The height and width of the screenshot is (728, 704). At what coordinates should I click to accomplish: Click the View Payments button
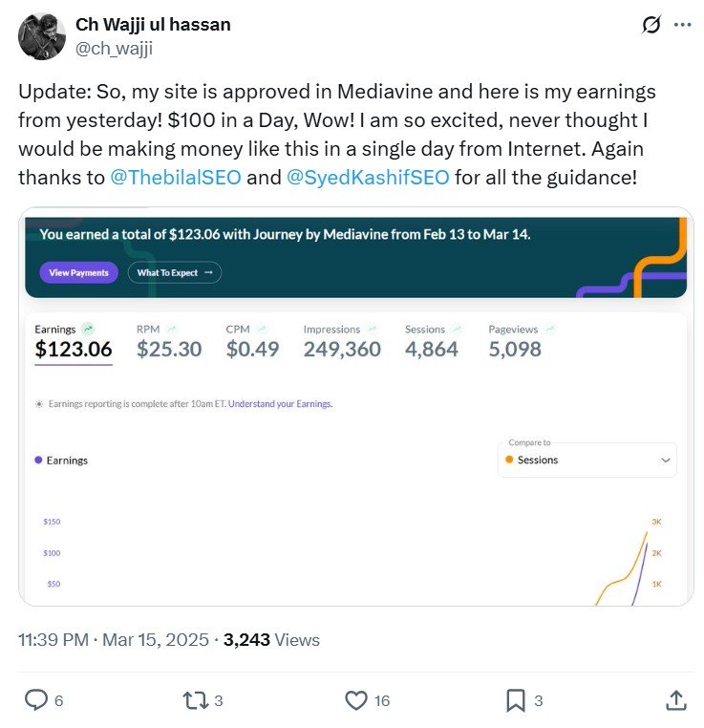point(78,272)
